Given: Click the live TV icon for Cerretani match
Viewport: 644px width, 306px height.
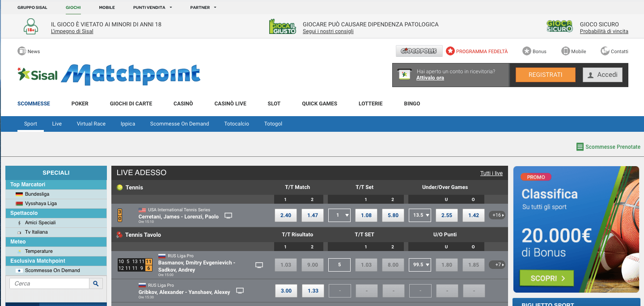Looking at the screenshot, I should click(x=229, y=216).
